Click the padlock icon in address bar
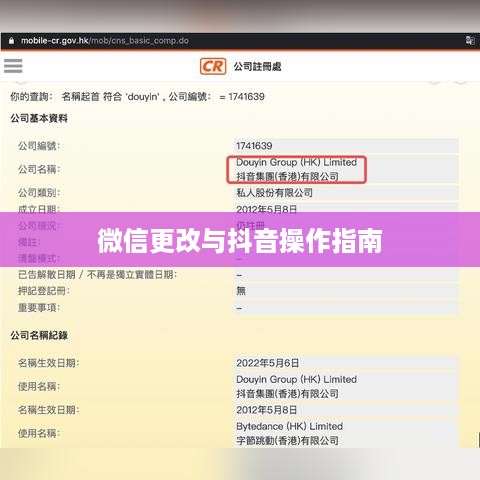480x480 pixels. tap(12, 41)
